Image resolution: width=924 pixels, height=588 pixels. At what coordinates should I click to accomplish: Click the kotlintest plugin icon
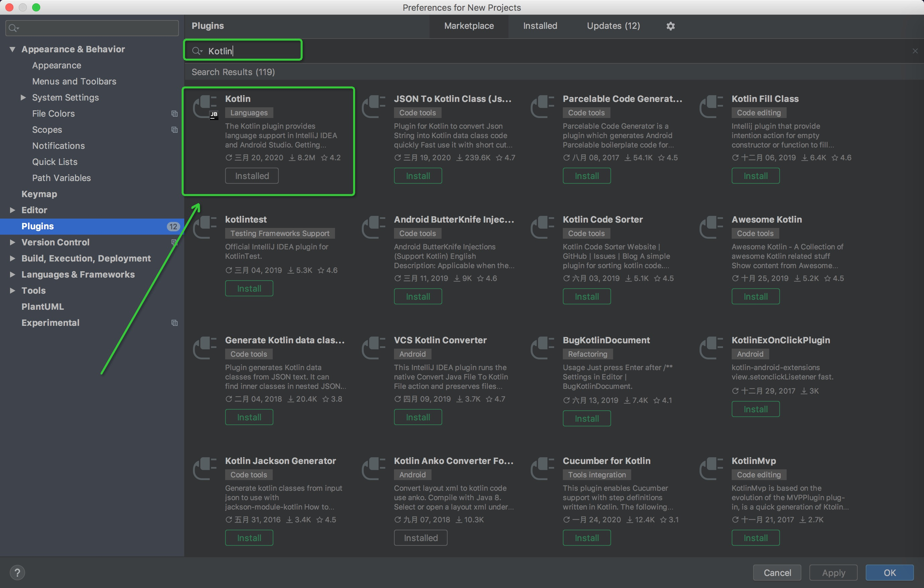(205, 227)
